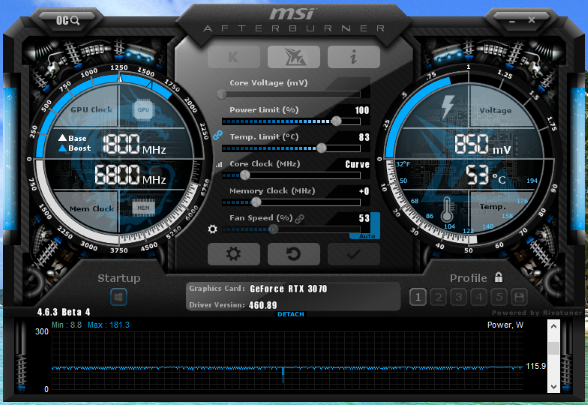Click the monitor graph scroll up arrow

pyautogui.click(x=553, y=326)
